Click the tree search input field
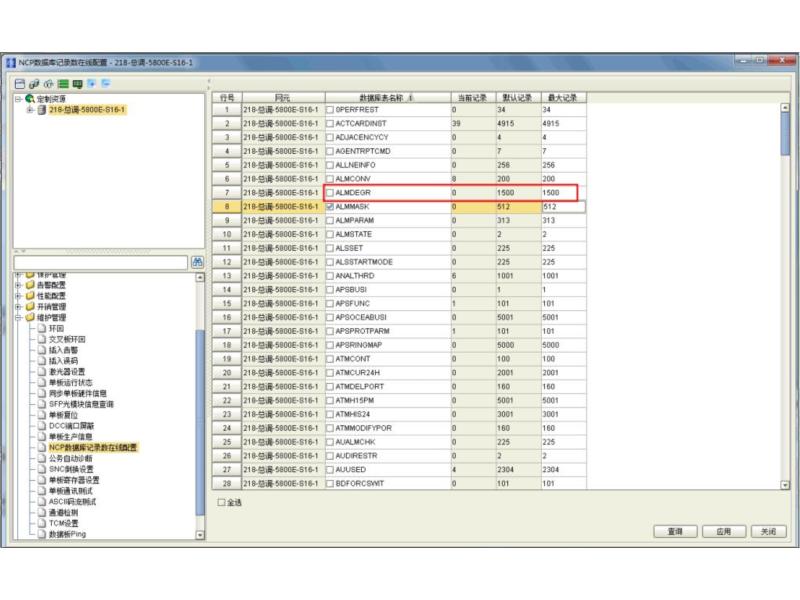 point(100,262)
